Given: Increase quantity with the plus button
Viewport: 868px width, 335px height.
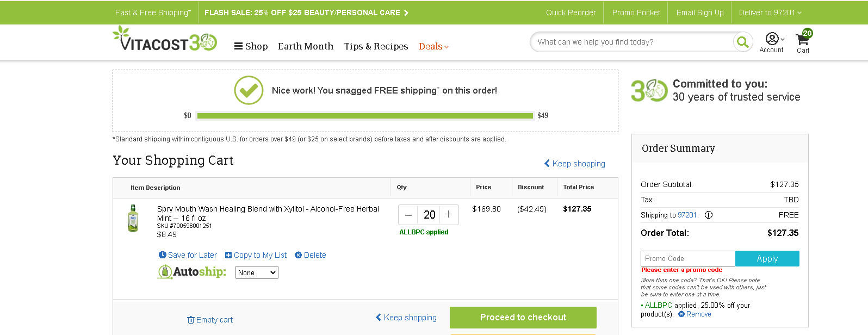Looking at the screenshot, I should (449, 215).
